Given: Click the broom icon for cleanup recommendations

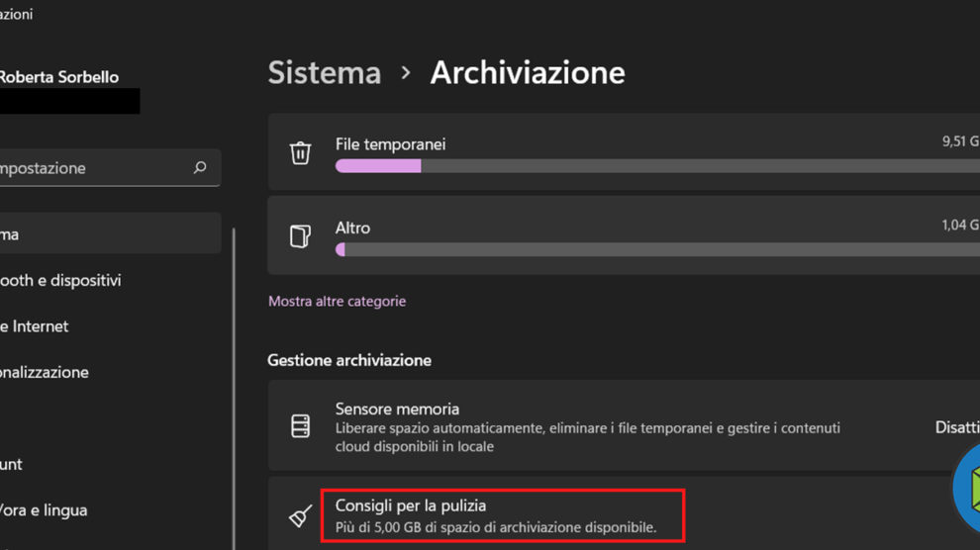Looking at the screenshot, I should (x=300, y=515).
